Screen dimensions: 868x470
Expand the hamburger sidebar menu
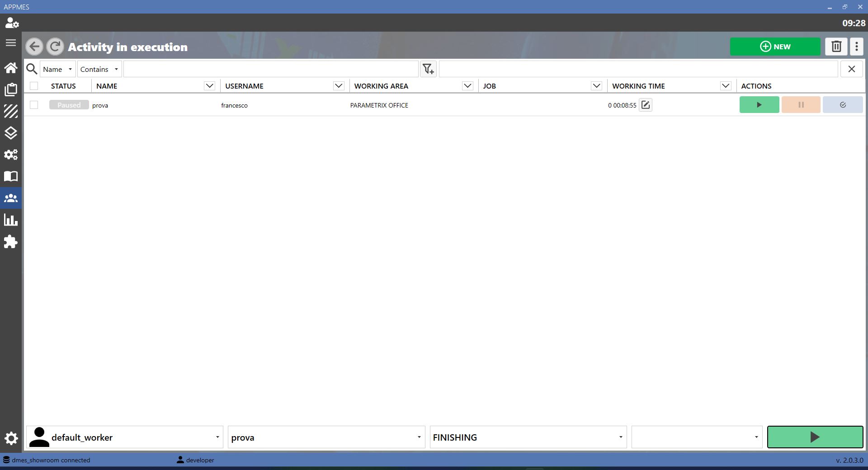[x=11, y=43]
